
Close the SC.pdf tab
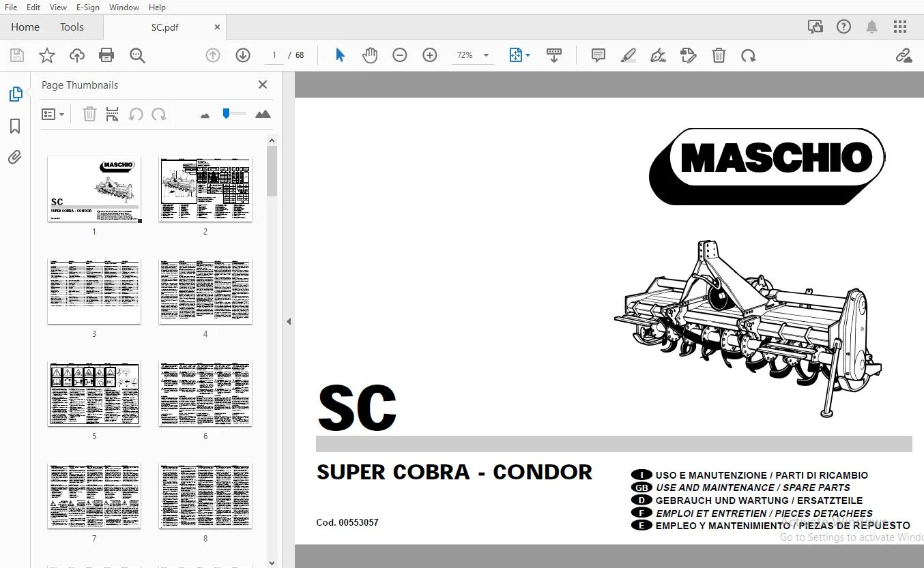pyautogui.click(x=218, y=27)
